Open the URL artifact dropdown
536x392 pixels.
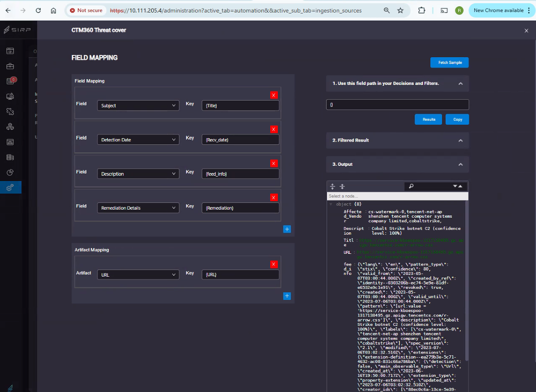[x=138, y=274]
